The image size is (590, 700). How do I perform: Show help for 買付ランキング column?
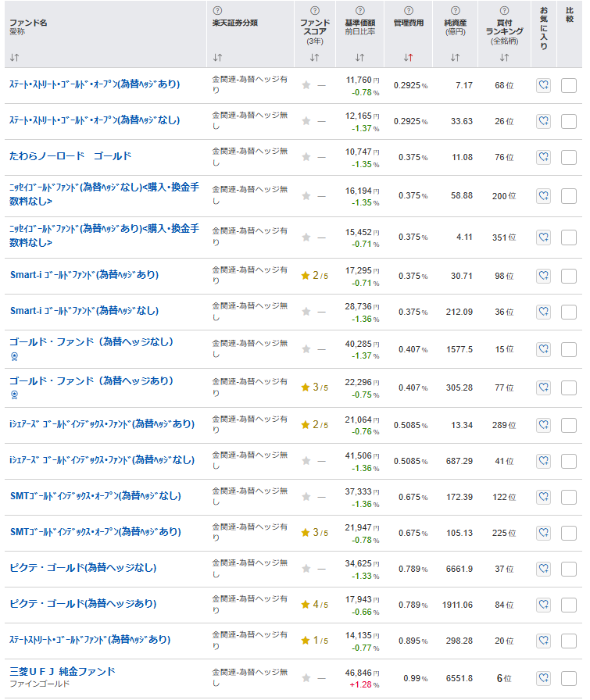pyautogui.click(x=504, y=11)
